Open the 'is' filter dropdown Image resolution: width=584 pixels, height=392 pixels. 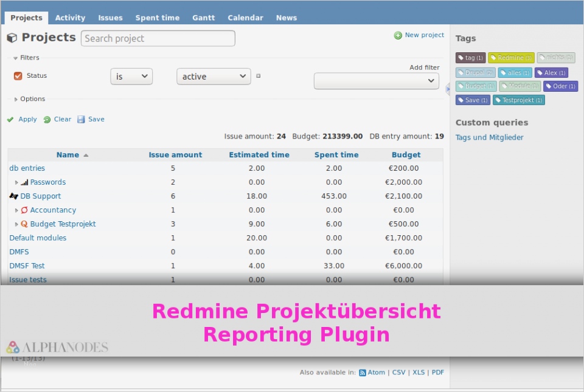click(x=130, y=76)
